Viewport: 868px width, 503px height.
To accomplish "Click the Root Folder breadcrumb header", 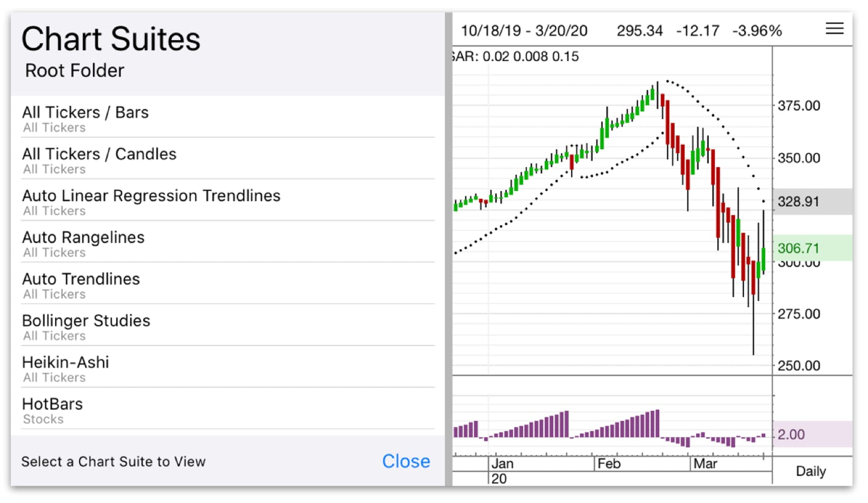I will click(74, 71).
